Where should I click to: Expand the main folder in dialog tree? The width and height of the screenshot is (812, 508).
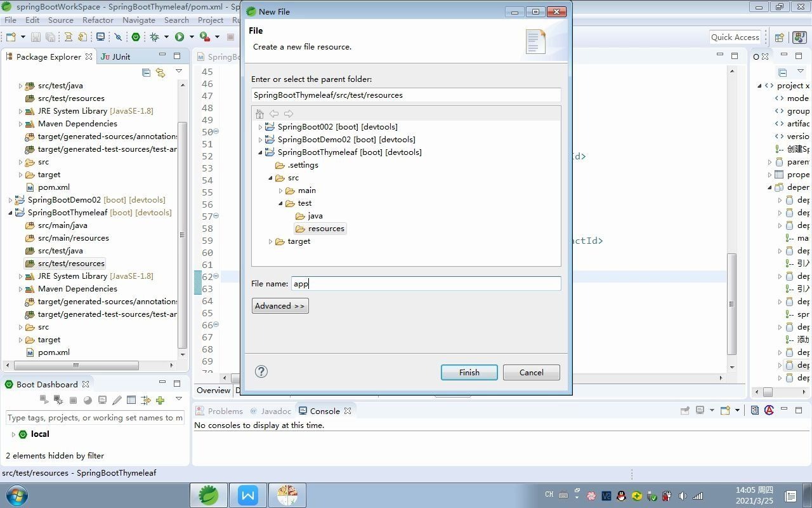(x=280, y=190)
